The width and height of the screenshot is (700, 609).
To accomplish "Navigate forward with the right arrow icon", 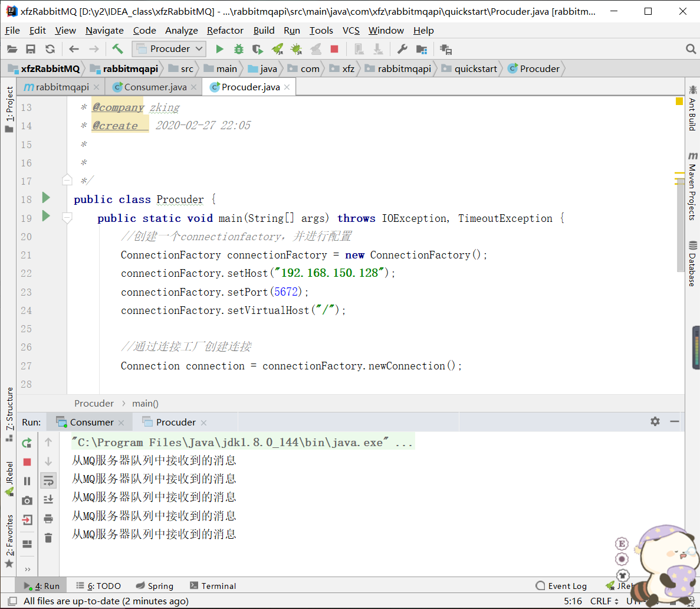I will pyautogui.click(x=94, y=49).
